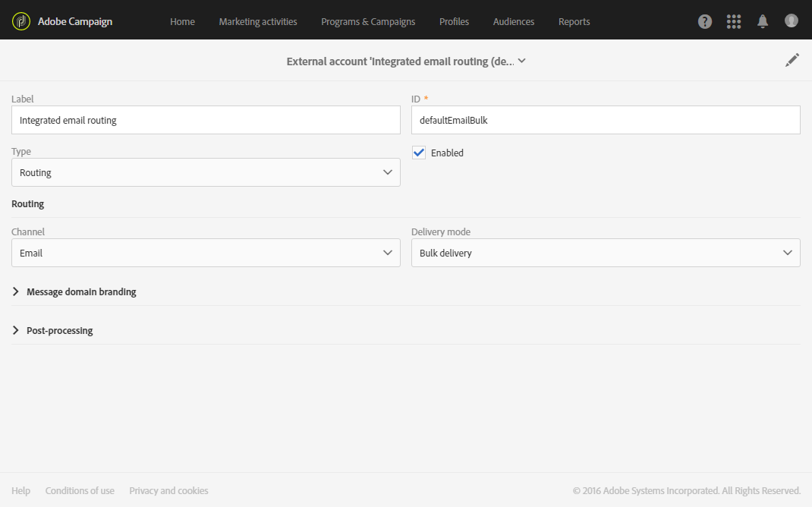Open the Privacy and cookies link
This screenshot has height=507, width=812.
tap(168, 491)
